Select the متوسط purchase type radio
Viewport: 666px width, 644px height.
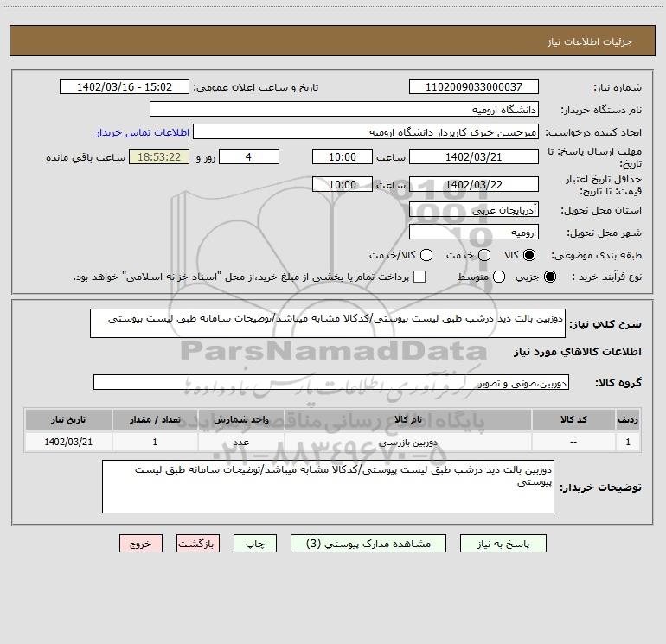click(499, 277)
